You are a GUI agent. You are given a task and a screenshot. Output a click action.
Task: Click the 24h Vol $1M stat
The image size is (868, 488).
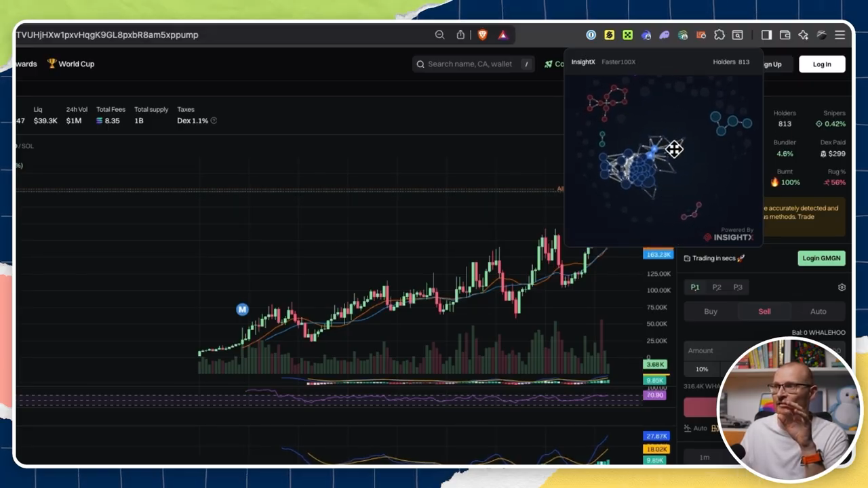point(77,115)
